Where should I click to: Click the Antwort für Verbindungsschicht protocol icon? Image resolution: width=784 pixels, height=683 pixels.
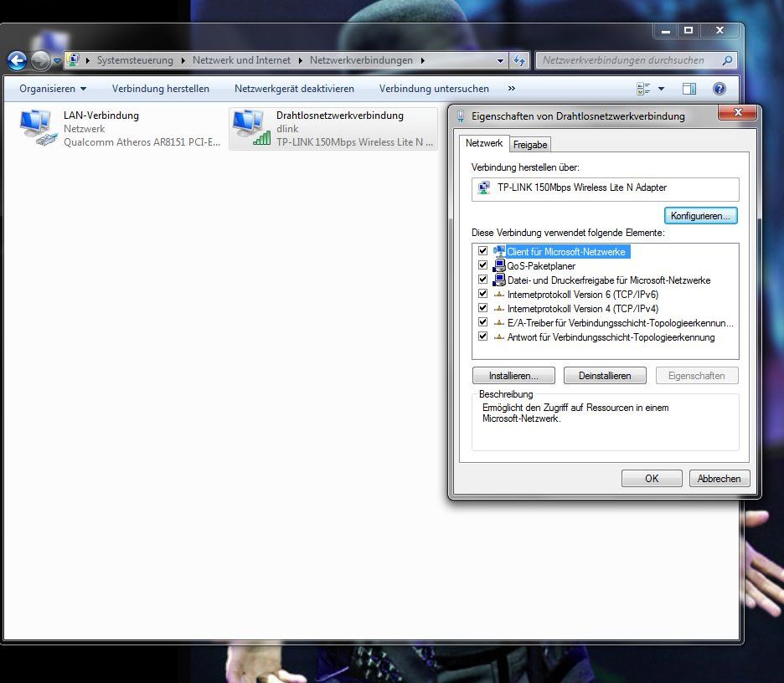[499, 336]
